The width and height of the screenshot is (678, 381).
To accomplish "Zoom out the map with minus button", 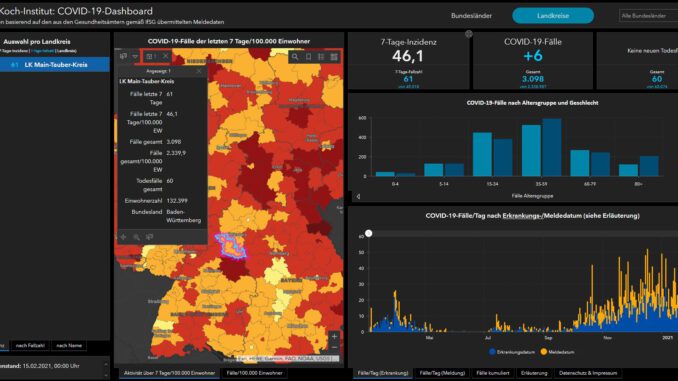I will (x=334, y=347).
